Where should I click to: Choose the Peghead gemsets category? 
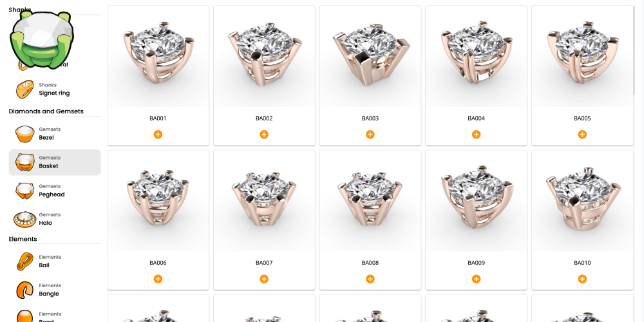(x=55, y=191)
